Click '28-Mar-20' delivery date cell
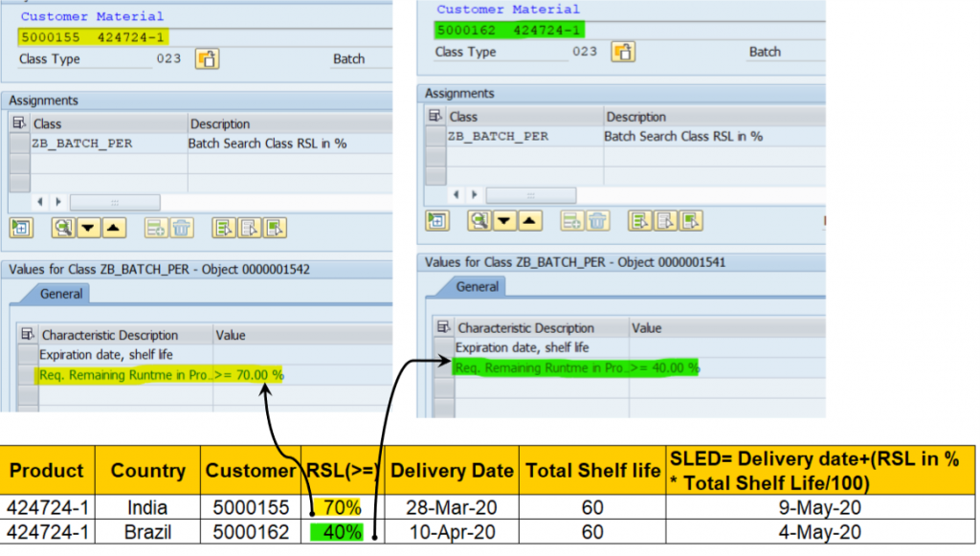The height and width of the screenshot is (556, 980). pyautogui.click(x=452, y=507)
